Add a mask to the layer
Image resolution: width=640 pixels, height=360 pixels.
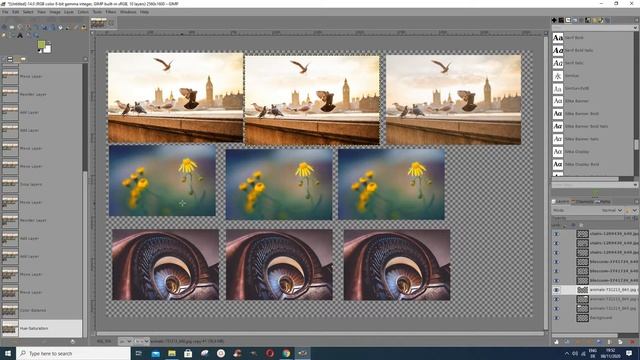[x=620, y=341]
